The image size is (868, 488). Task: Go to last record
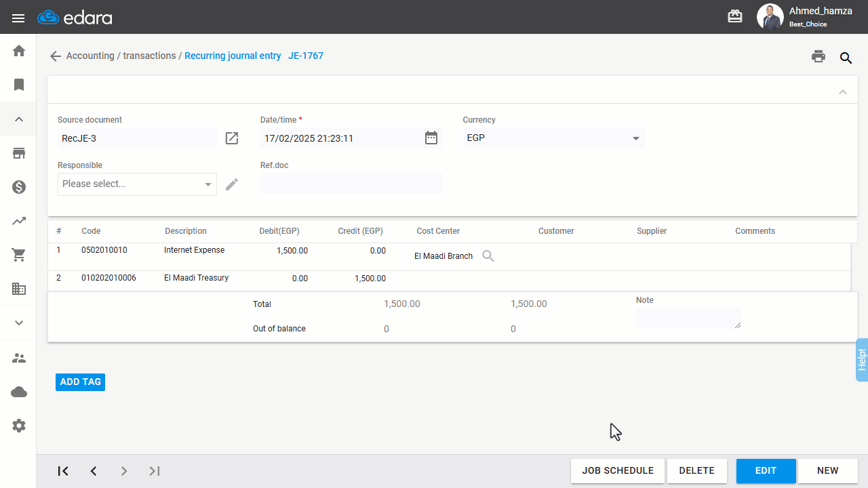pyautogui.click(x=155, y=471)
